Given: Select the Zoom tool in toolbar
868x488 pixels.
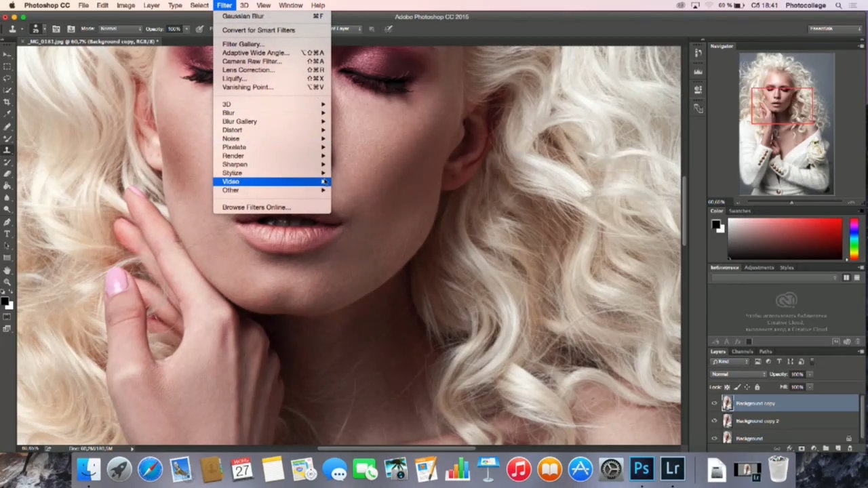Looking at the screenshot, I should pyautogui.click(x=7, y=282).
